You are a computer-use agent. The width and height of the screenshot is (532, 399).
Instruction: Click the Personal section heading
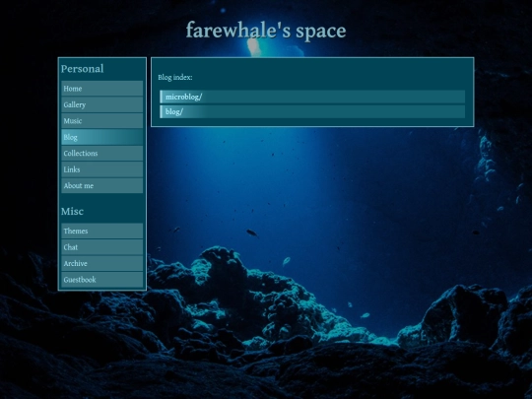pyautogui.click(x=83, y=69)
